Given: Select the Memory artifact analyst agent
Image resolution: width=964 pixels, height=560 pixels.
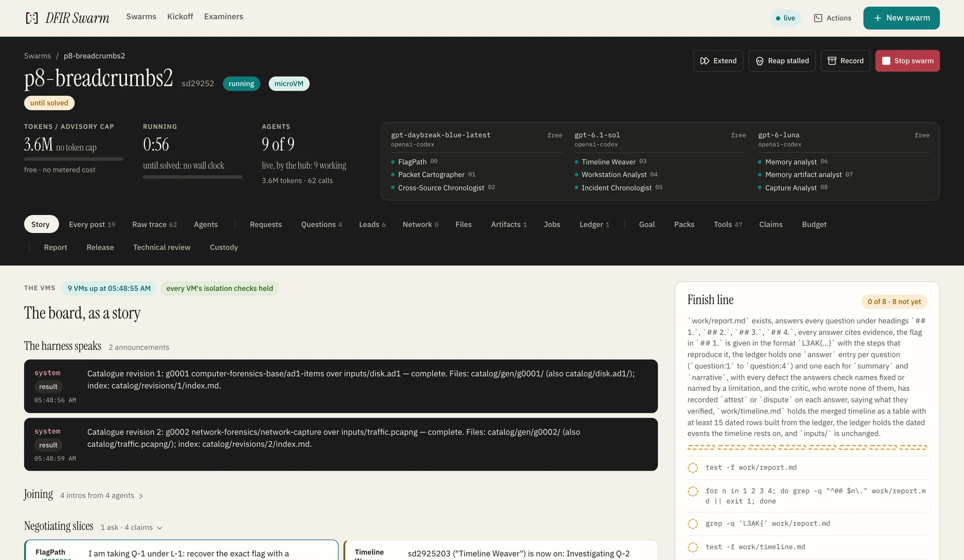Looking at the screenshot, I should (x=805, y=175).
